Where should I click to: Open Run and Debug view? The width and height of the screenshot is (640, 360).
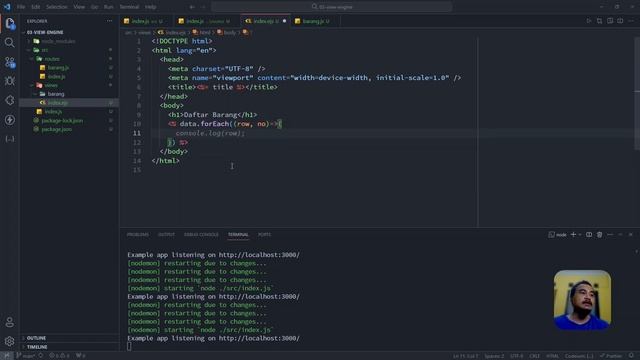(10, 81)
